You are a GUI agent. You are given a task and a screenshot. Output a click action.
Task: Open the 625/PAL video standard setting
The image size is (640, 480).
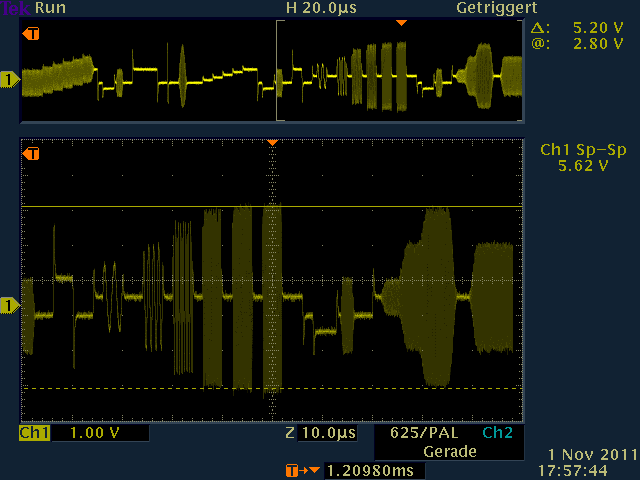click(x=424, y=434)
